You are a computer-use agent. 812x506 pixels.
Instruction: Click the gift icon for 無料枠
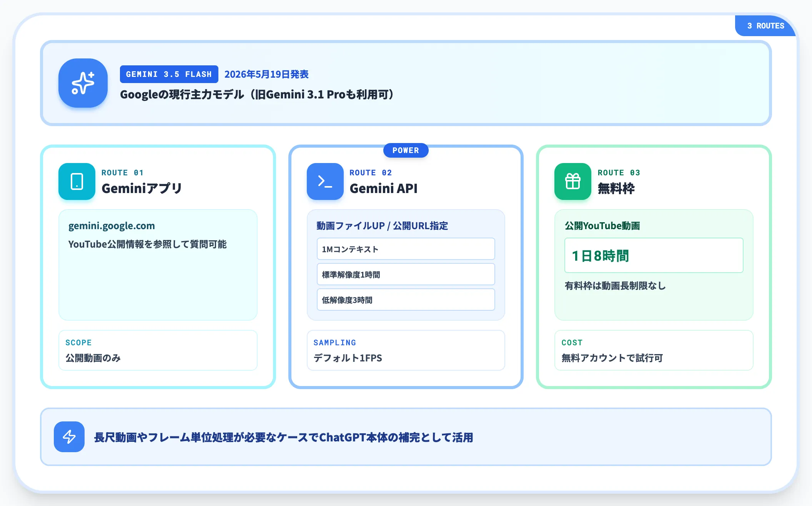[573, 181]
